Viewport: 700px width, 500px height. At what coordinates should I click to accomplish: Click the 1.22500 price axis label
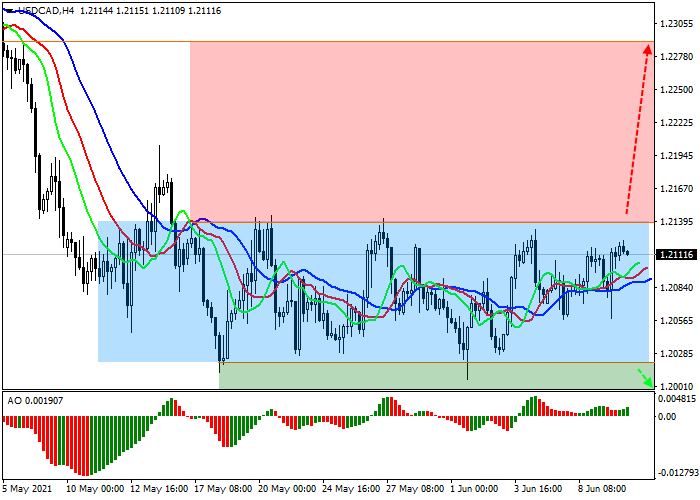[x=677, y=90]
